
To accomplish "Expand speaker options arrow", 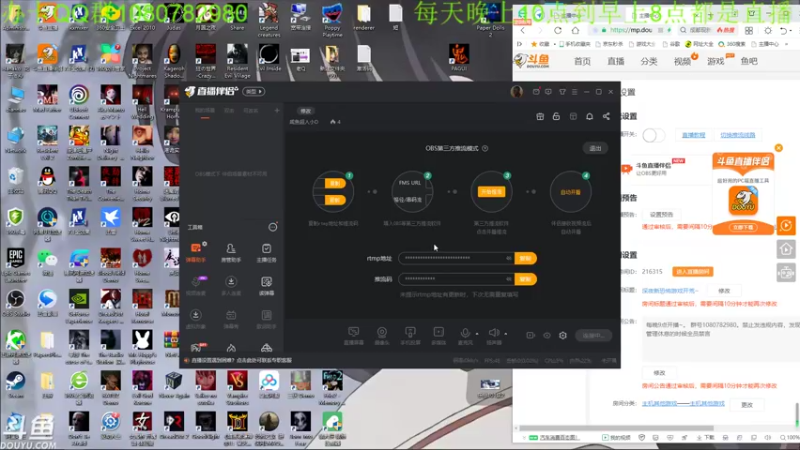I will pyautogui.click(x=506, y=334).
